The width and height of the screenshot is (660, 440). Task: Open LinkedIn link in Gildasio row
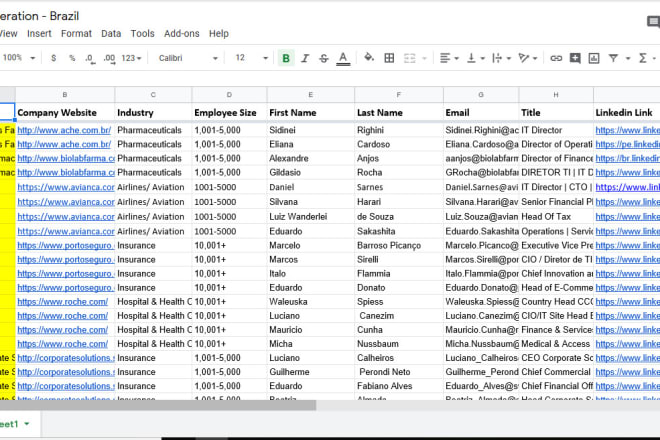click(x=627, y=173)
